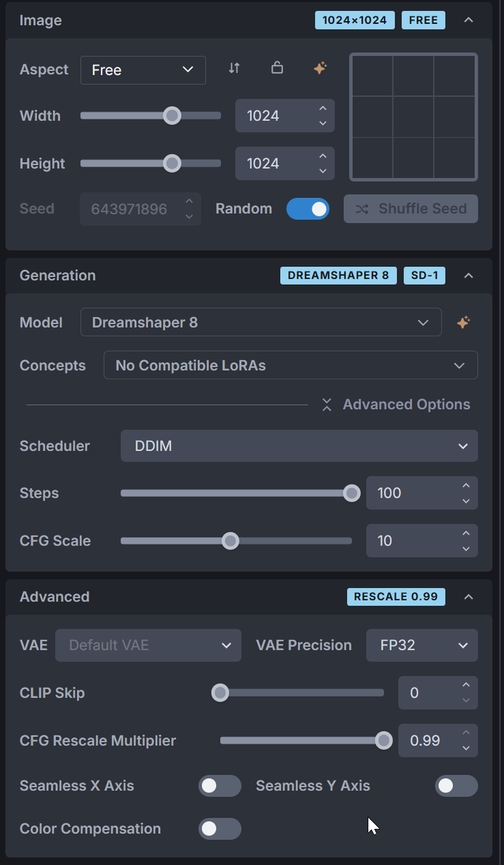Open the Aspect ratio dropdown

pos(143,70)
